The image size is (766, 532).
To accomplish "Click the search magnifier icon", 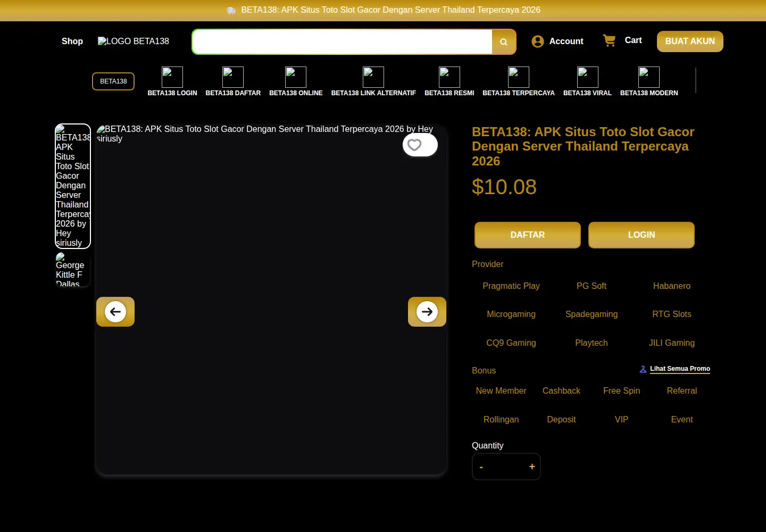I will tap(504, 42).
